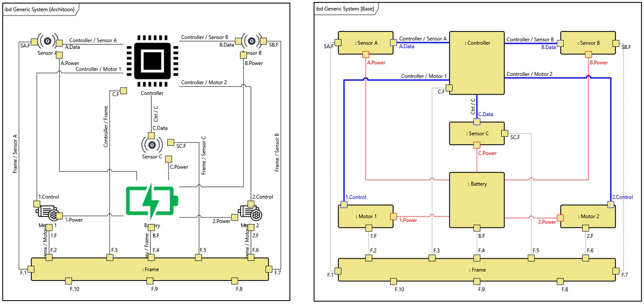
Task: Select the C.F port square in Architoon diagram
Action: [x=123, y=91]
